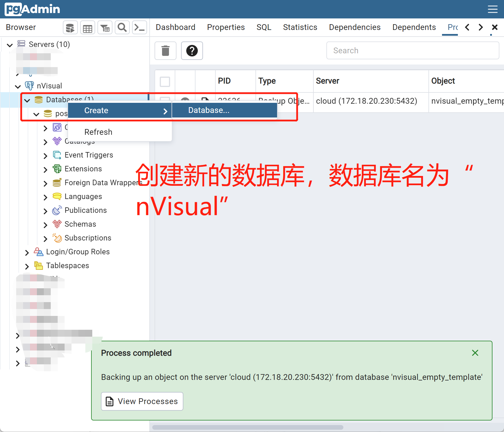Click the Server column header
Screen dimensions: 504x432
(x=371, y=81)
